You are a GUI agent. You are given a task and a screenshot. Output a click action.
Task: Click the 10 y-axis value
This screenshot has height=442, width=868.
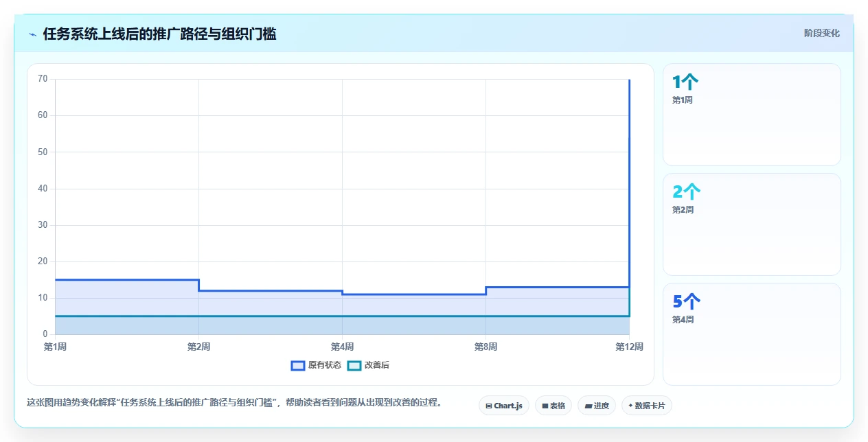click(43, 298)
